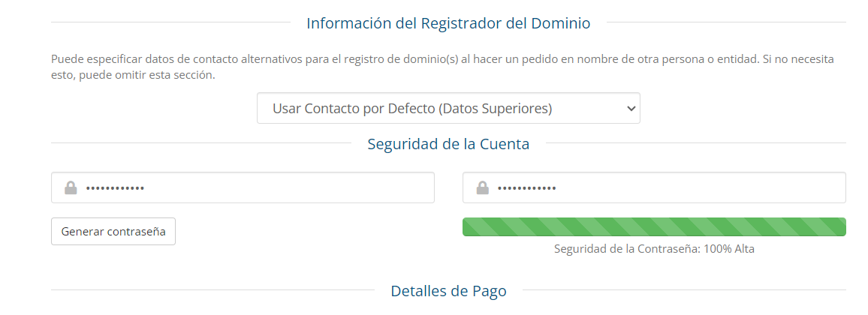Click the green password strength bar
Image resolution: width=868 pixels, height=315 pixels.
(653, 226)
